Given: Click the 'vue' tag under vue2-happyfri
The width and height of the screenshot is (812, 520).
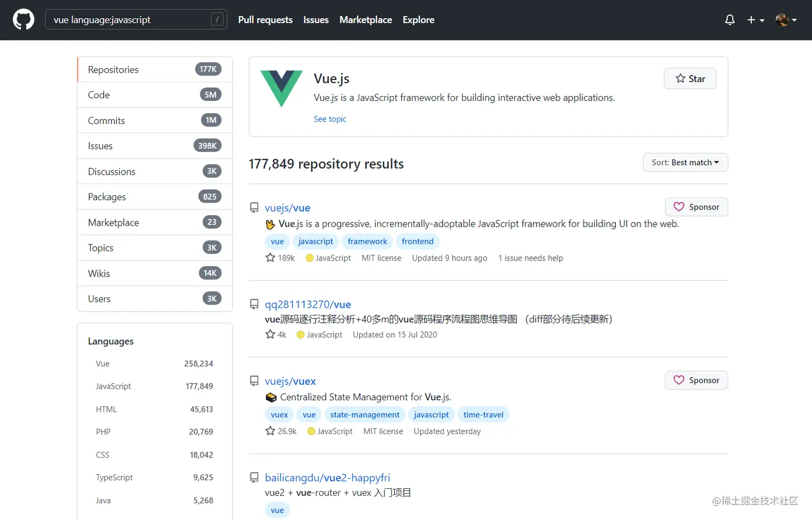Looking at the screenshot, I should 277,510.
